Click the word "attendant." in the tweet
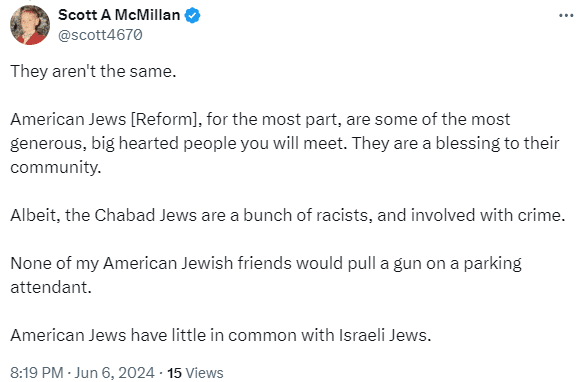The image size is (582, 382). coord(51,287)
